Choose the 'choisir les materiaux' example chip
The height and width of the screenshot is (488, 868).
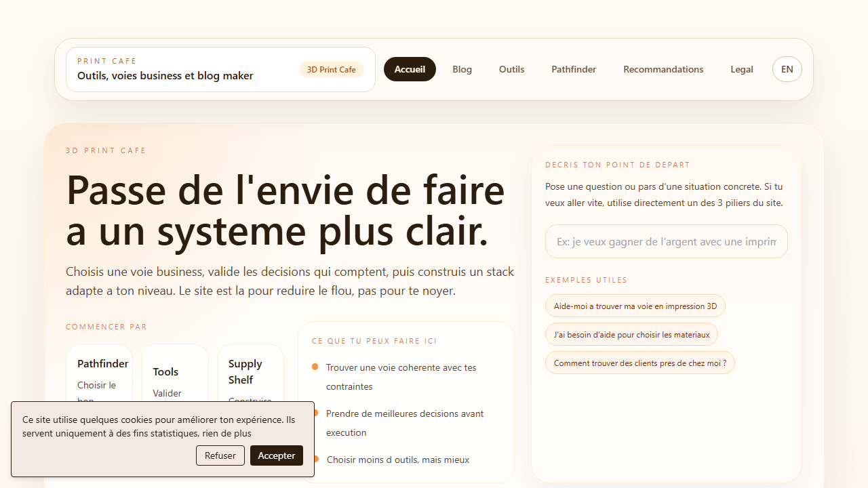631,334
